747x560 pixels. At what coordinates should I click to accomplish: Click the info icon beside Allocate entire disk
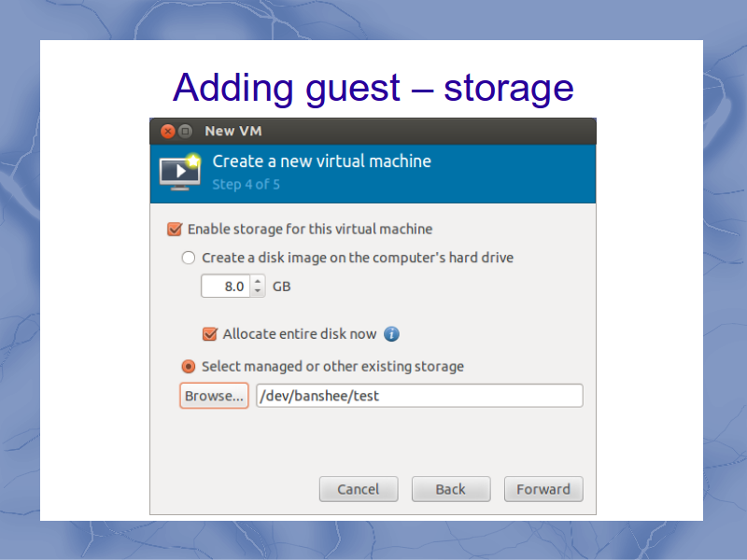pyautogui.click(x=391, y=334)
